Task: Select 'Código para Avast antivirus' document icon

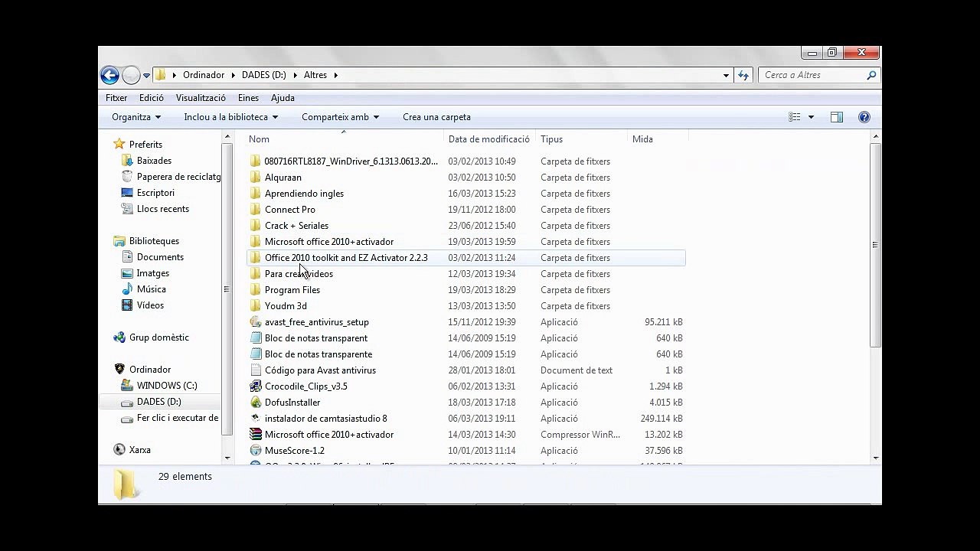Action: pyautogui.click(x=256, y=370)
